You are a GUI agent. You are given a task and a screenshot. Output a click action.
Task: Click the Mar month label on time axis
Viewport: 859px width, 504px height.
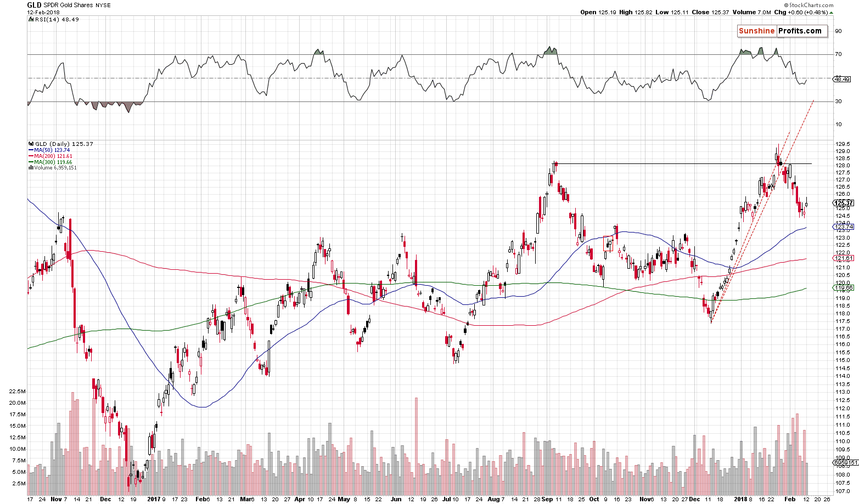(245, 500)
